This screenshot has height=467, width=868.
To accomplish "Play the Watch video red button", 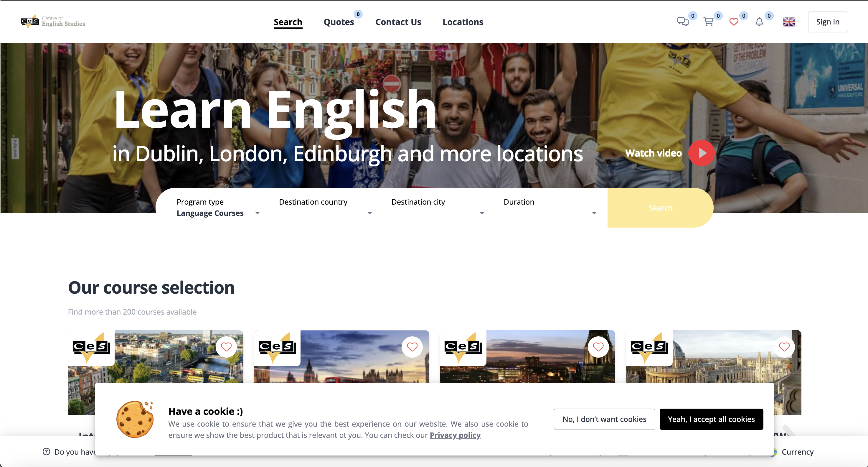I will coord(702,153).
